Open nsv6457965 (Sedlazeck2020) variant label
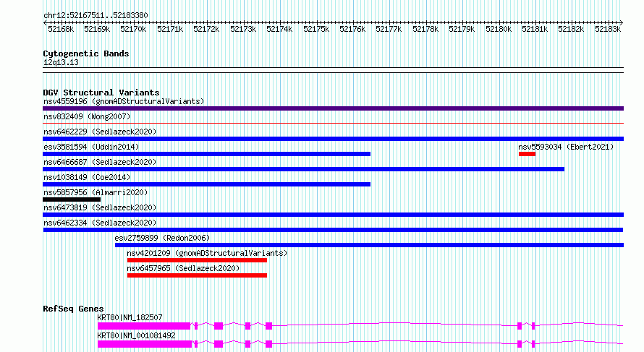This screenshot has height=352, width=644. coord(183,268)
